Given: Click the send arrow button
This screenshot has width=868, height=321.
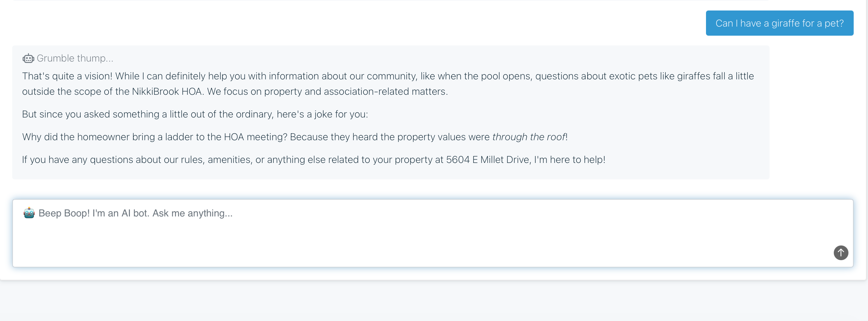Looking at the screenshot, I should coord(841,252).
